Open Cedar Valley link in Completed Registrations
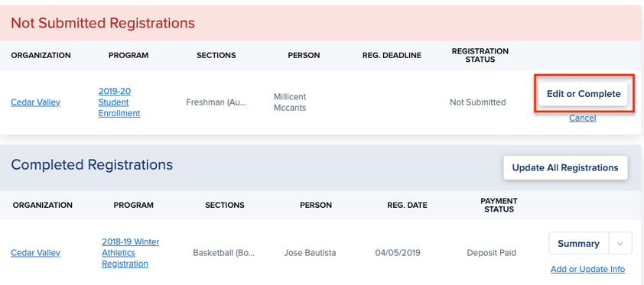This screenshot has height=285, width=644. (35, 253)
